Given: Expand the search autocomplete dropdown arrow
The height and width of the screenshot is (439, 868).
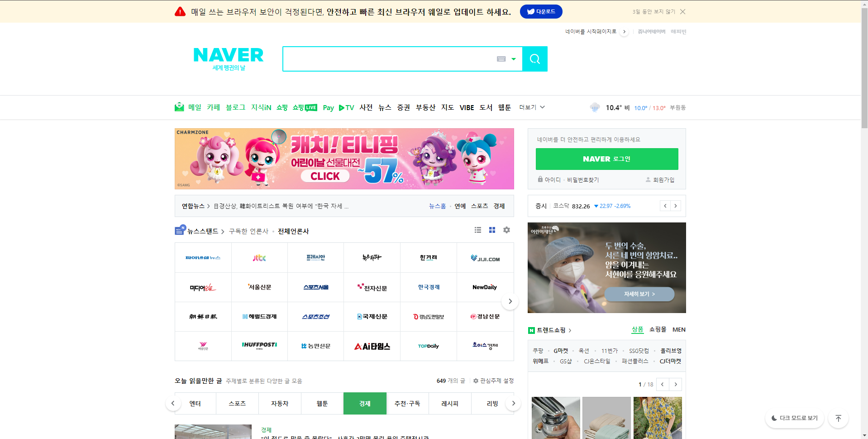Looking at the screenshot, I should coord(514,59).
